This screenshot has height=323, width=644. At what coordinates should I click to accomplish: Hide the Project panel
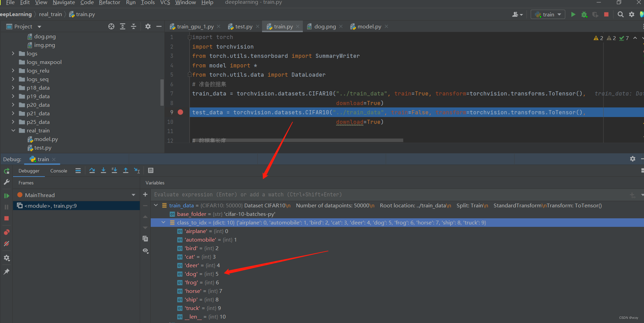[x=159, y=26]
